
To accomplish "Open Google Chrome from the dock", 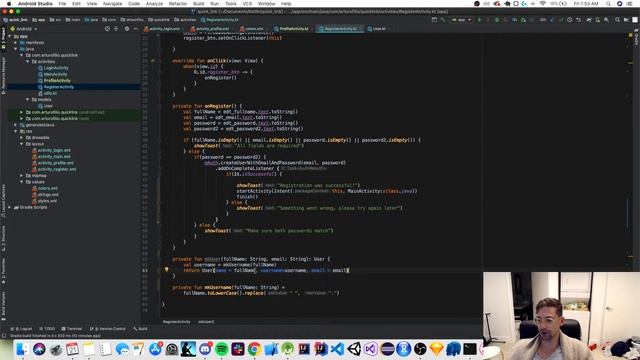I will [254, 349].
